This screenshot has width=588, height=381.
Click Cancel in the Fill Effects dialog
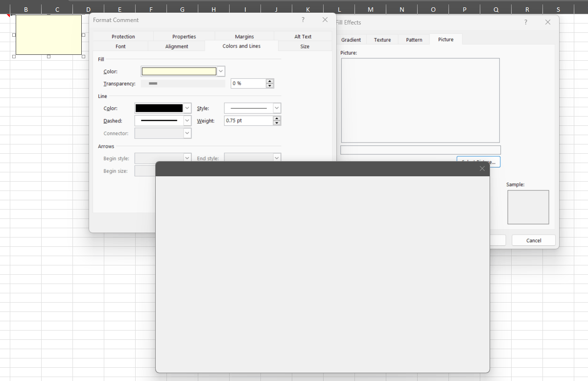click(x=534, y=240)
